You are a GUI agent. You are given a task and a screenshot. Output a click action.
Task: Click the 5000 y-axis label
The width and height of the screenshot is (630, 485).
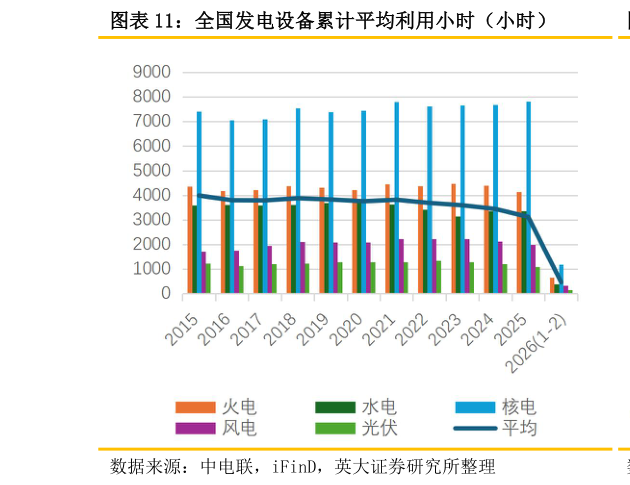click(151, 171)
